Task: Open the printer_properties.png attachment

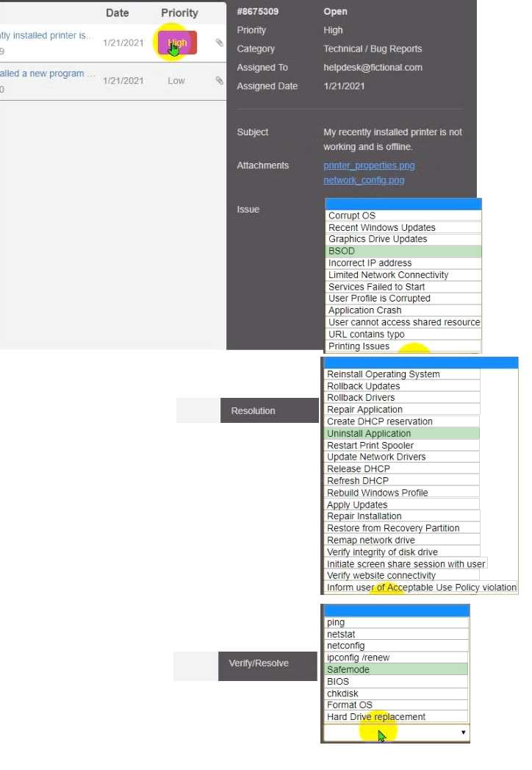Action: [x=368, y=165]
